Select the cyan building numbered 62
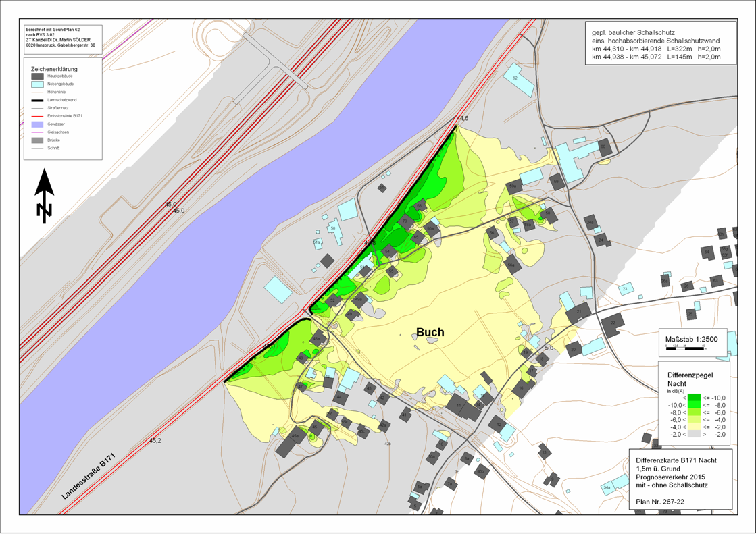 click(x=519, y=80)
